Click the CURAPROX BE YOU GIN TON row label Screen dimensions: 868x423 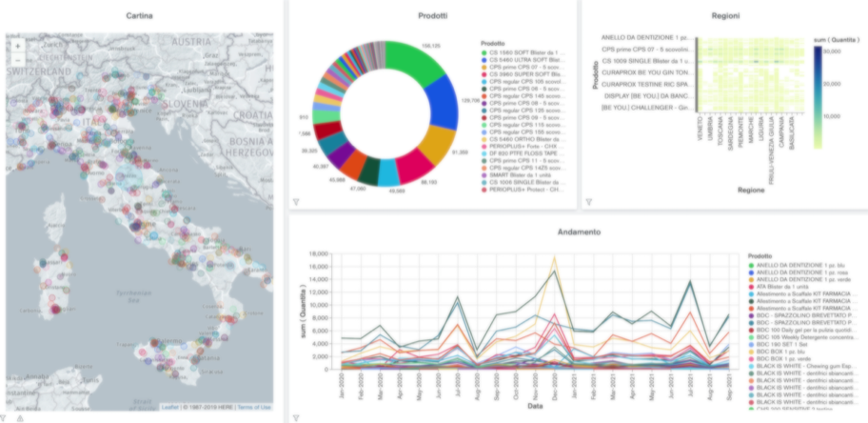point(646,72)
